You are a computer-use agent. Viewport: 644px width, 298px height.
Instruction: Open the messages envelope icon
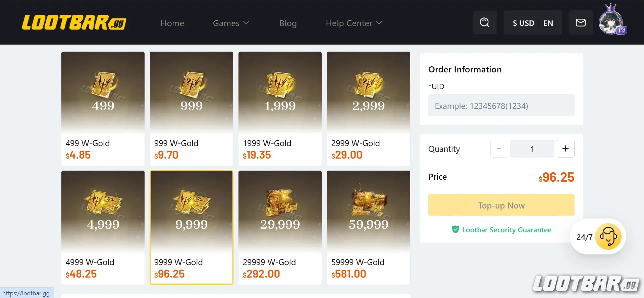[x=581, y=22]
